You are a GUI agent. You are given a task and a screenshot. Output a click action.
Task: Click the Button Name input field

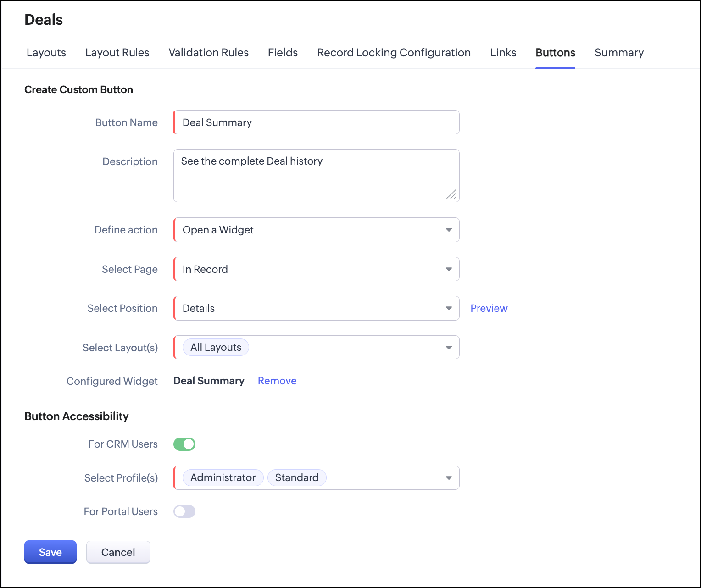(316, 122)
